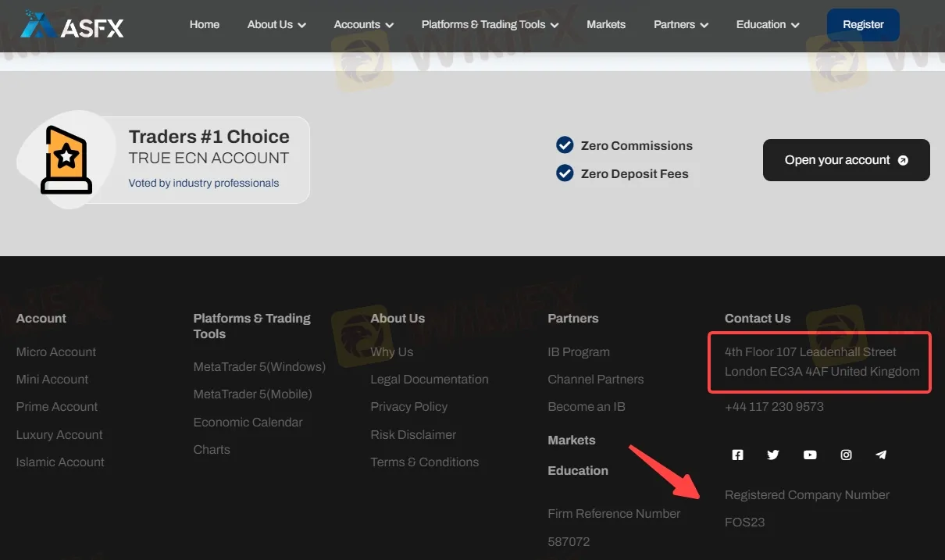Click the Open your account button

[x=846, y=160]
